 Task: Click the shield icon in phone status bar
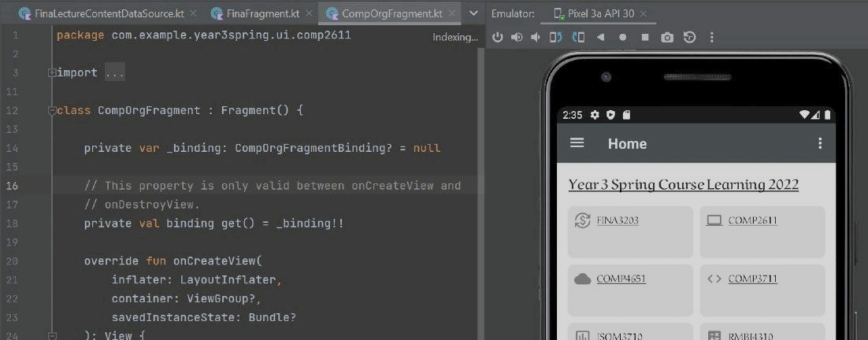[610, 115]
